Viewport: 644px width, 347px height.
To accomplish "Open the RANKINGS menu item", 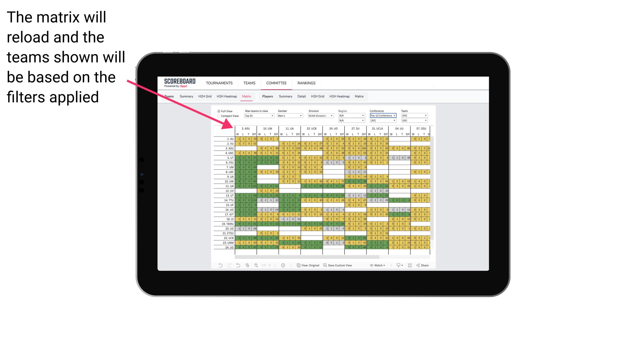I will pyautogui.click(x=306, y=83).
